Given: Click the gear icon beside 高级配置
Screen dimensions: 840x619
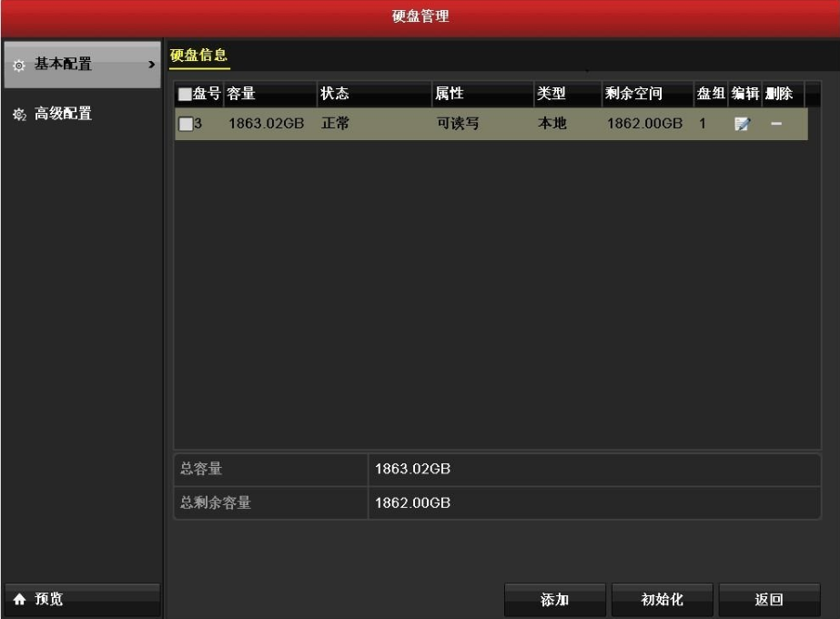Looking at the screenshot, I should (x=19, y=115).
